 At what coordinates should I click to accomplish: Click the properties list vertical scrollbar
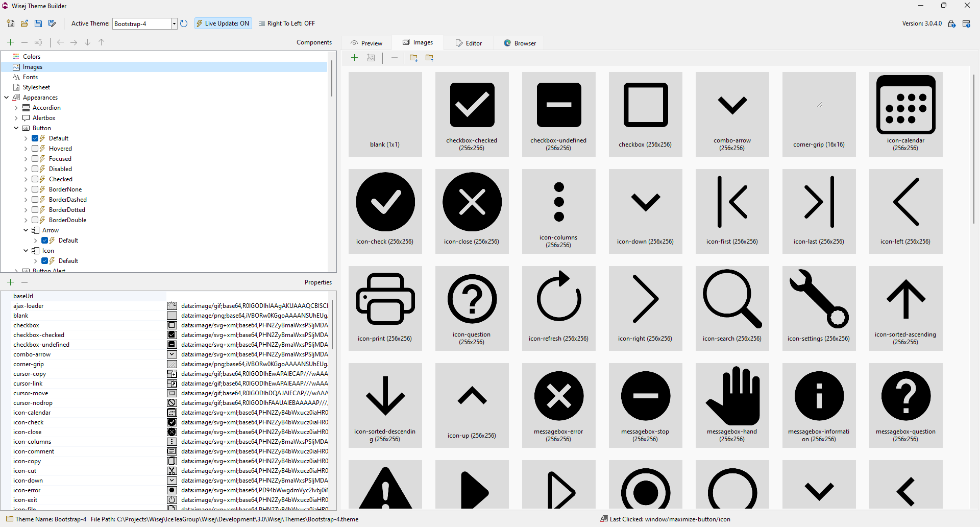pos(332,324)
